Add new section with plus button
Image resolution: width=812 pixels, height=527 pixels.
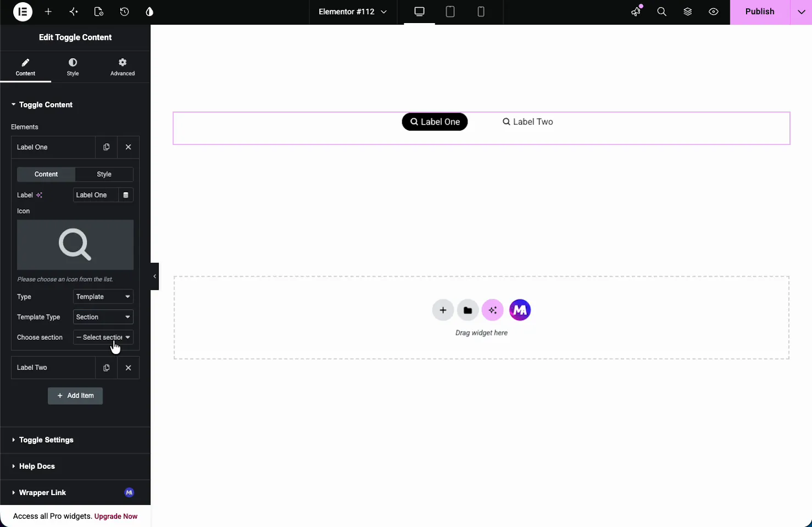coord(443,310)
